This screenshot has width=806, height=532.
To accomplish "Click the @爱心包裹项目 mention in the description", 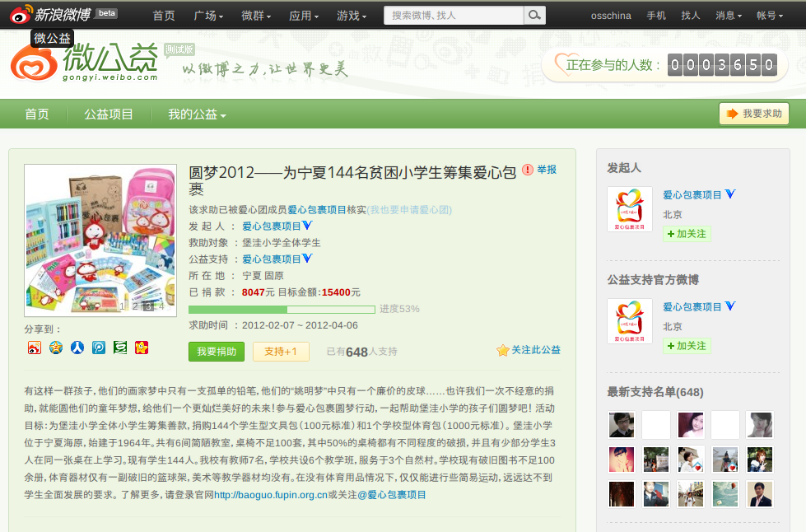I will pyautogui.click(x=392, y=495).
